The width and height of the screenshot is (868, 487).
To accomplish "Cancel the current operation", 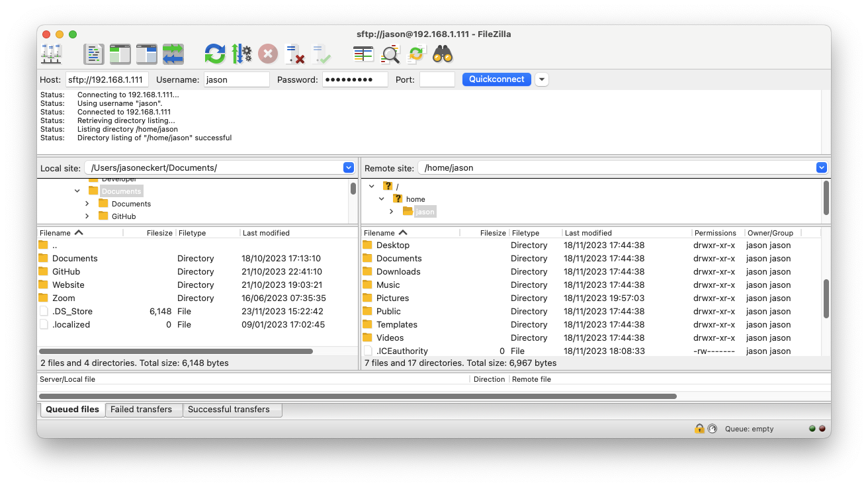I will [x=267, y=54].
